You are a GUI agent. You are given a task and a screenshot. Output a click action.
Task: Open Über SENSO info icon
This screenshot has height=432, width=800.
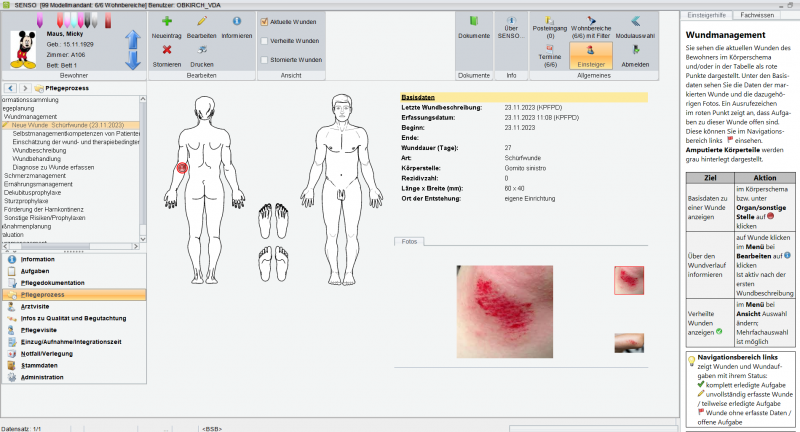(511, 20)
